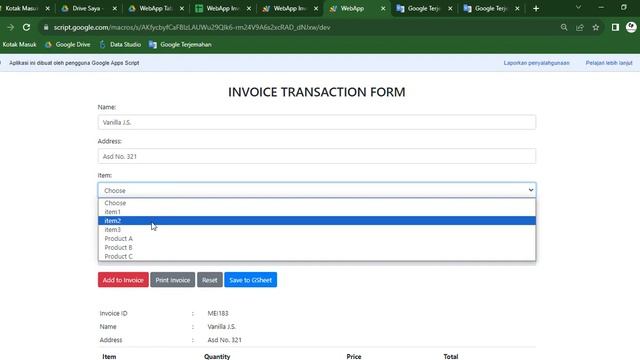
Task: Collapse the Item dropdown
Action: tap(317, 190)
